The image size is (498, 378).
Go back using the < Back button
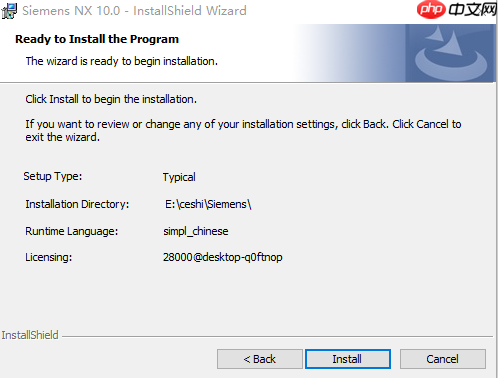(x=260, y=359)
